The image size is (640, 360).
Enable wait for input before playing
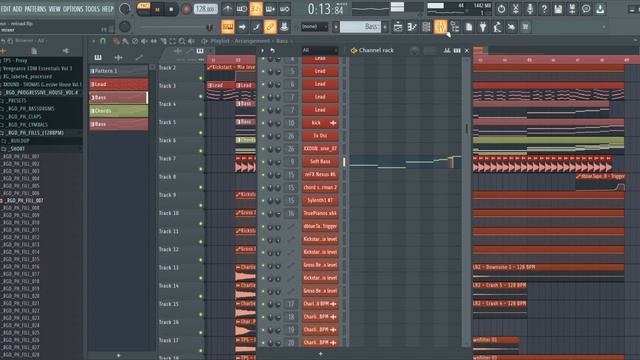pyautogui.click(x=242, y=9)
